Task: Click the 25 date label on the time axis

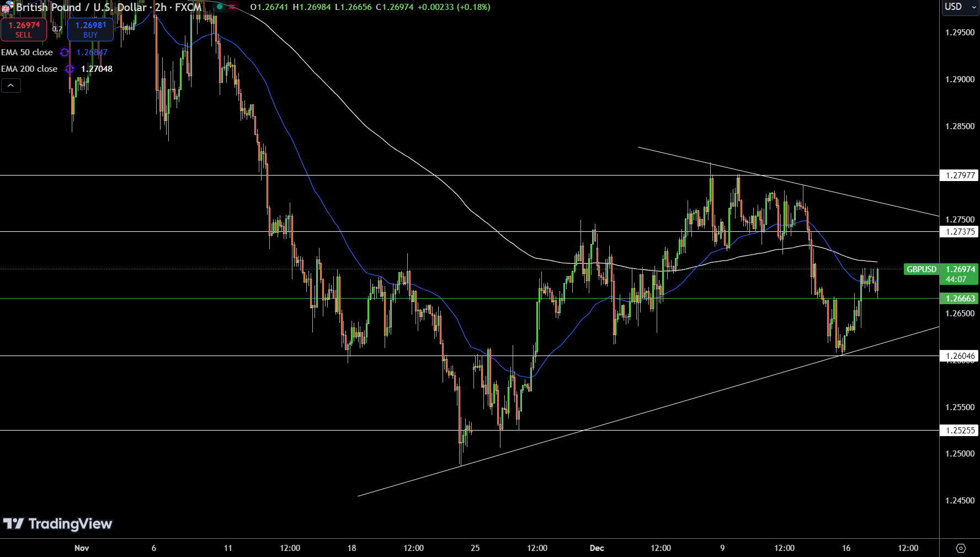Action: pyautogui.click(x=475, y=548)
